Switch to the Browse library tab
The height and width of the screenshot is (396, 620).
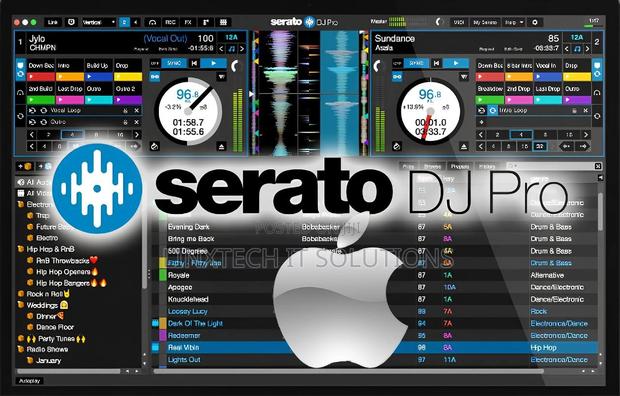coord(433,167)
